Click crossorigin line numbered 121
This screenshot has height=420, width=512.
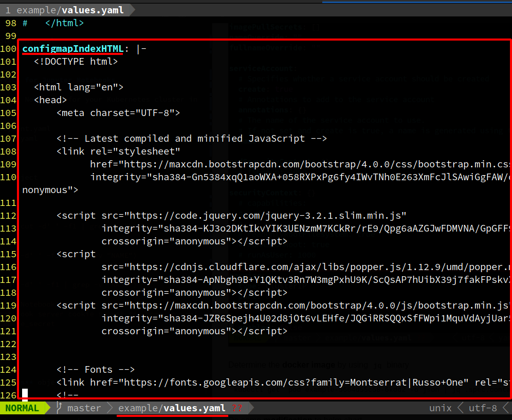[x=194, y=331]
